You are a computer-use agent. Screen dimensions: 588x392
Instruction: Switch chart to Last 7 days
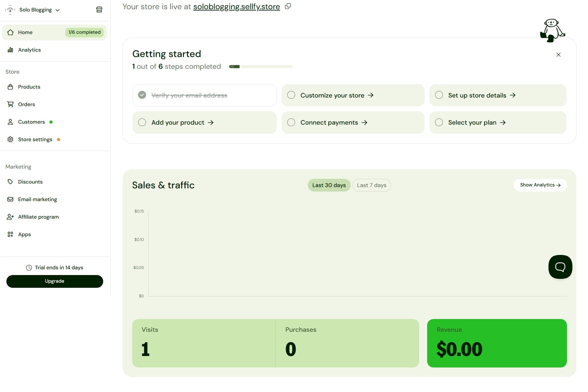(371, 185)
